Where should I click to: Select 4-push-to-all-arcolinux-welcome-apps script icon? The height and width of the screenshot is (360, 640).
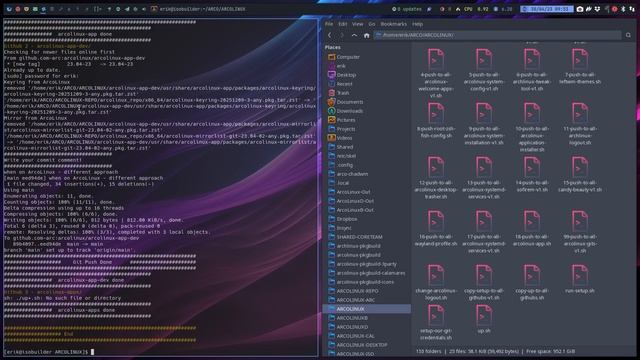[x=436, y=59]
